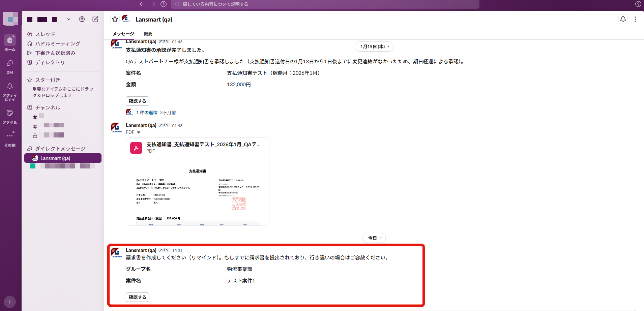Open workspace settings gear
This screenshot has width=644, height=311.
[82, 19]
